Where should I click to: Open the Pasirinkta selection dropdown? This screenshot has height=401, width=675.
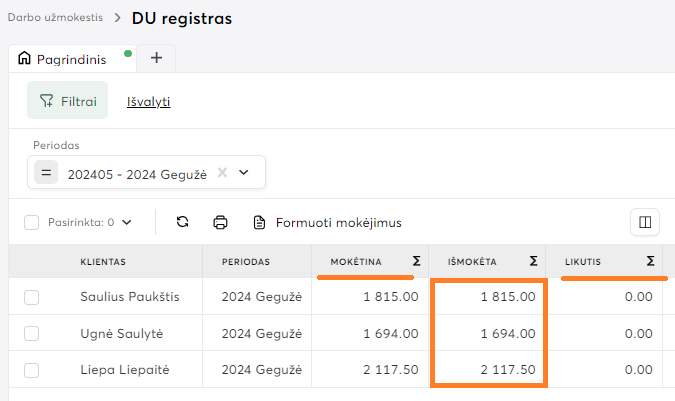click(x=126, y=222)
